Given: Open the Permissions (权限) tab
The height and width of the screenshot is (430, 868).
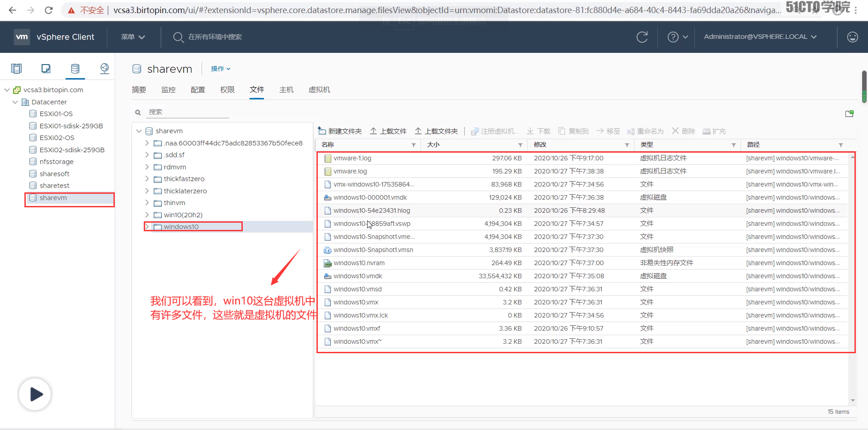Looking at the screenshot, I should click(227, 90).
